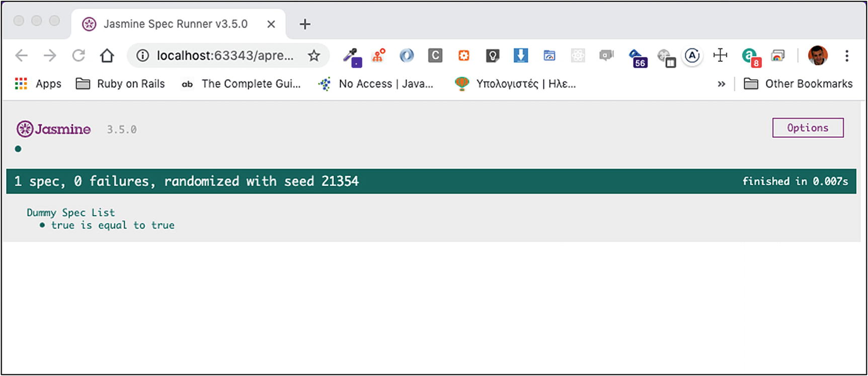Click Jasmine version 3.5.0 text
The height and width of the screenshot is (376, 868).
point(121,129)
